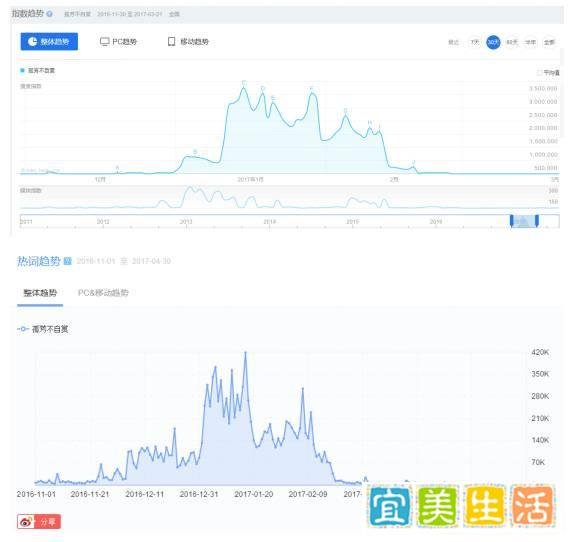This screenshot has width=572, height=542.
Task: Select the 全部 time range
Action: click(549, 42)
